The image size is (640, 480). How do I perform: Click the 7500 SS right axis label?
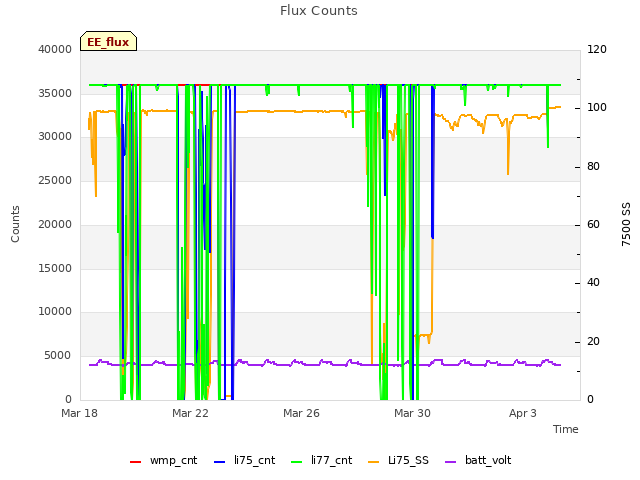pyautogui.click(x=626, y=224)
